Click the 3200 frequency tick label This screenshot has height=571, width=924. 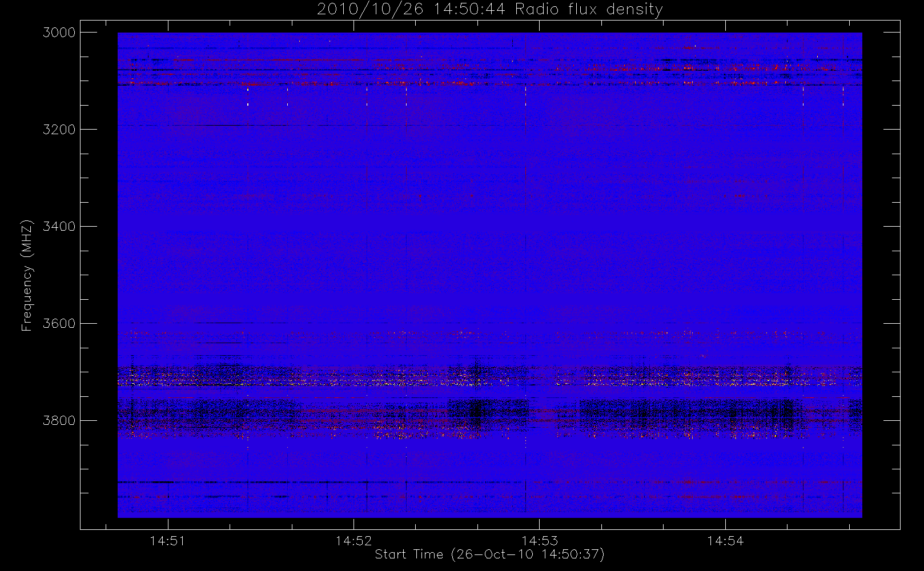coord(59,130)
